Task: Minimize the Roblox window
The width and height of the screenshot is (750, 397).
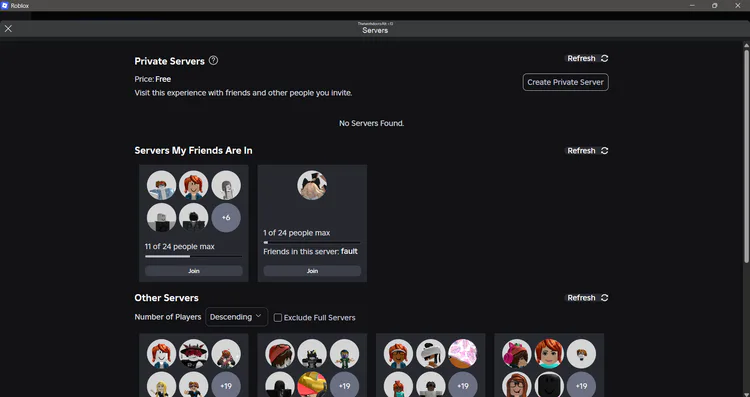Action: click(692, 6)
